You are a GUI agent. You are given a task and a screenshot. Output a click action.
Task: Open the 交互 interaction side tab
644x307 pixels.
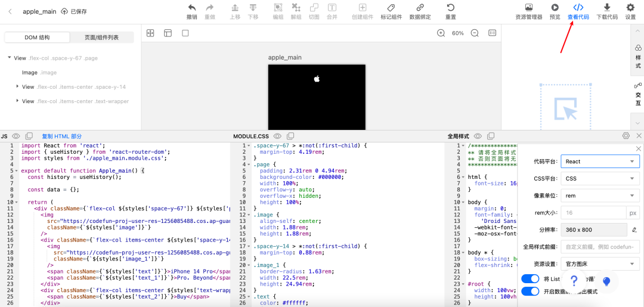[x=638, y=94]
